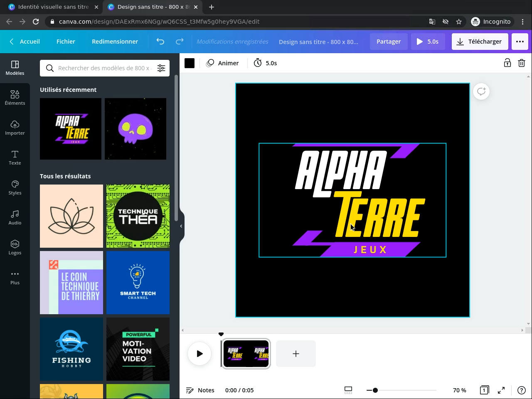Open the Modèles side panel

click(15, 68)
